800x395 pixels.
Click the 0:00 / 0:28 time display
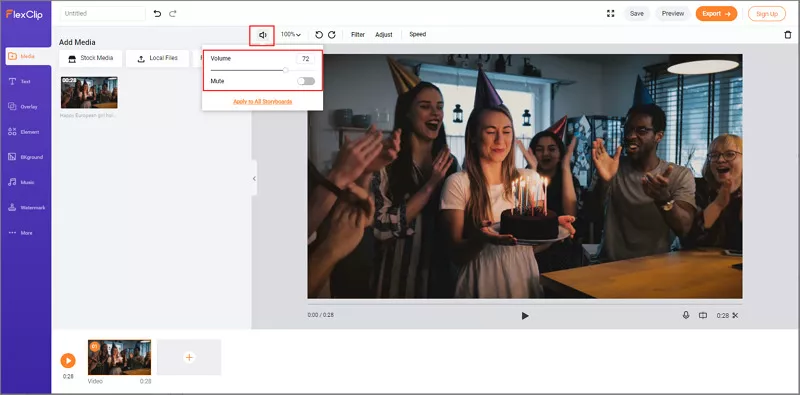320,315
